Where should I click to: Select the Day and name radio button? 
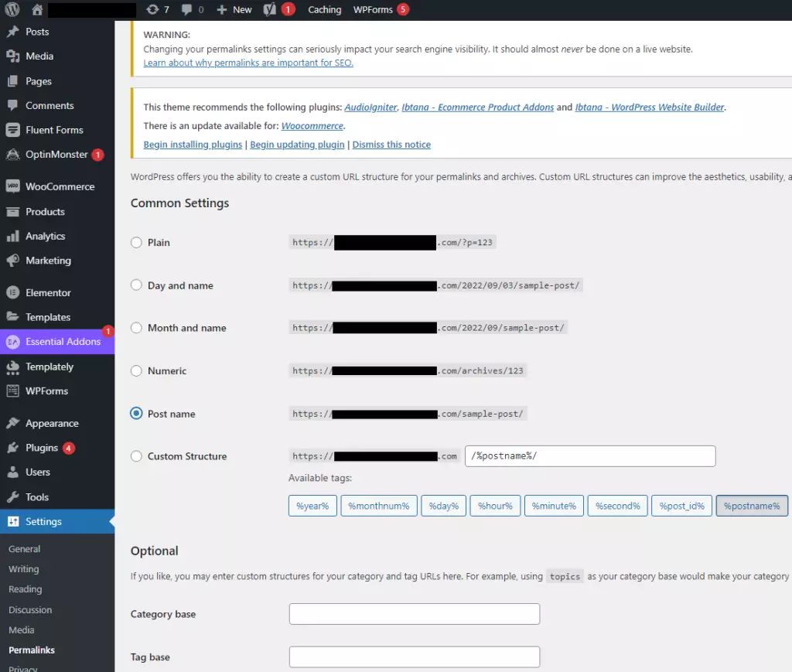[x=136, y=285]
